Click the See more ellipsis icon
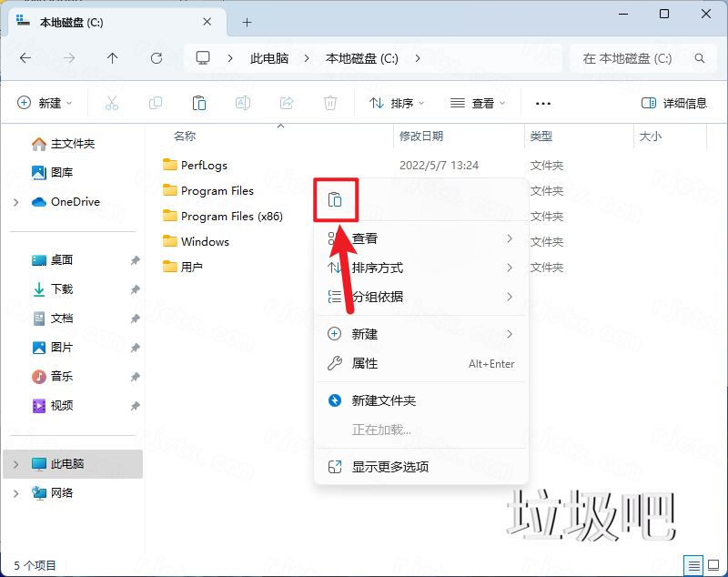The height and width of the screenshot is (577, 728). (x=543, y=102)
